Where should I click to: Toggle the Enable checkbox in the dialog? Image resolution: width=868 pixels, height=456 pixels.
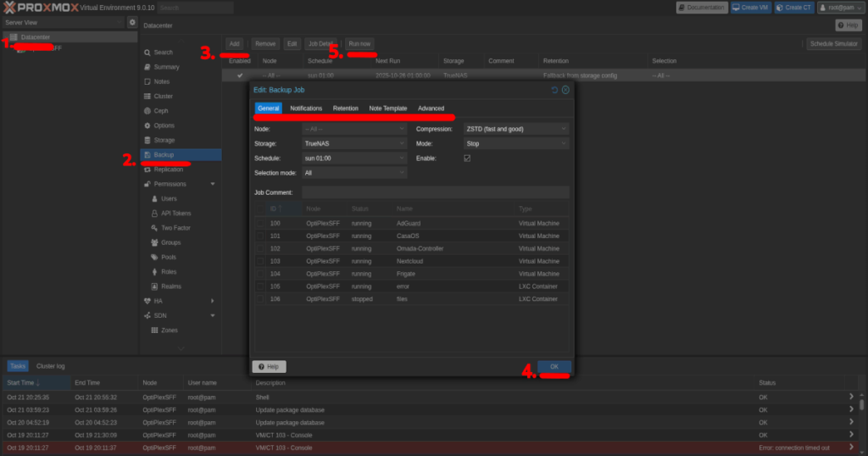pyautogui.click(x=467, y=158)
